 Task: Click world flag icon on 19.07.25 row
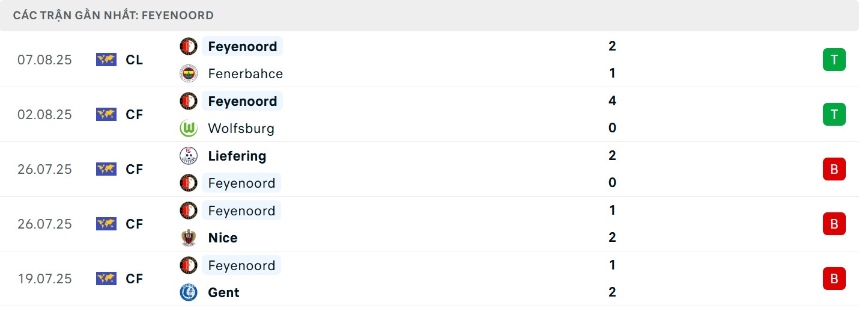pyautogui.click(x=106, y=279)
